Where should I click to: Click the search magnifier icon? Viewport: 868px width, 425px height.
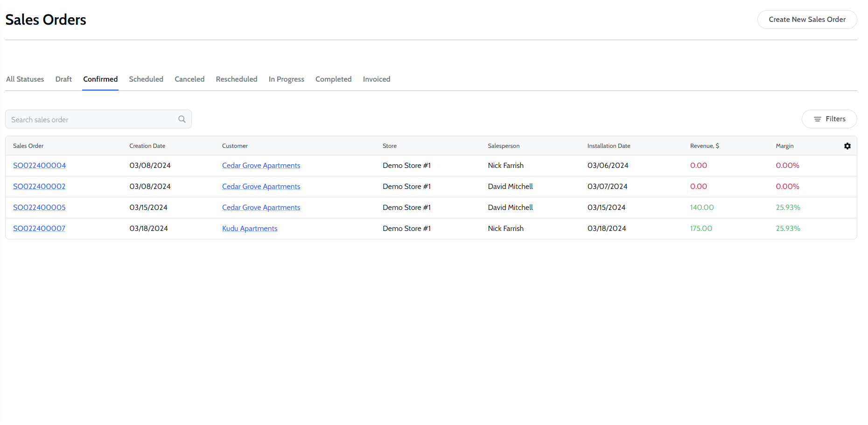pos(182,119)
